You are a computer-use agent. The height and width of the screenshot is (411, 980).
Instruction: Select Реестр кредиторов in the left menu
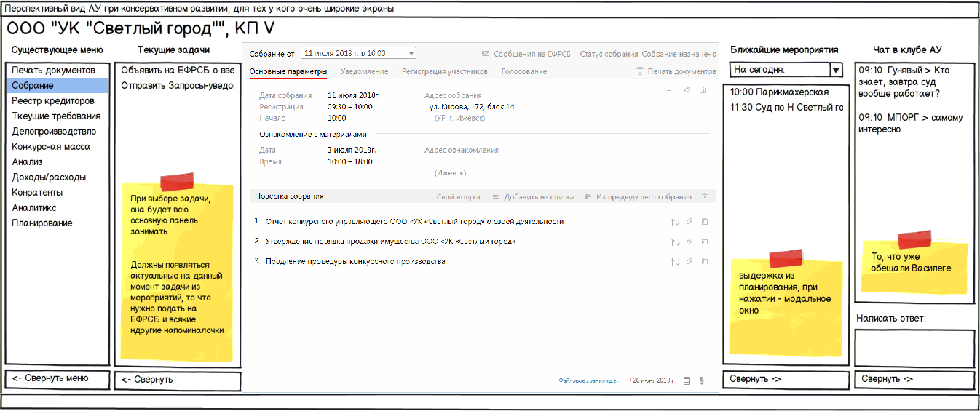pyautogui.click(x=53, y=101)
